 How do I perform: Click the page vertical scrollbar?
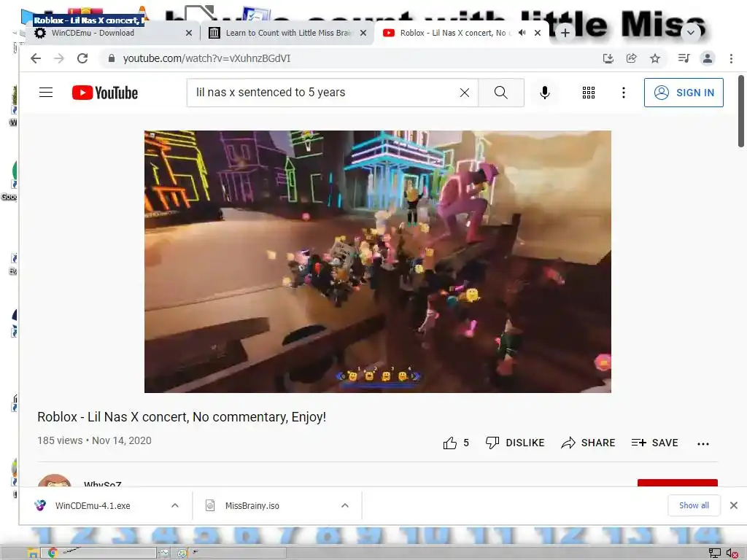[741, 111]
